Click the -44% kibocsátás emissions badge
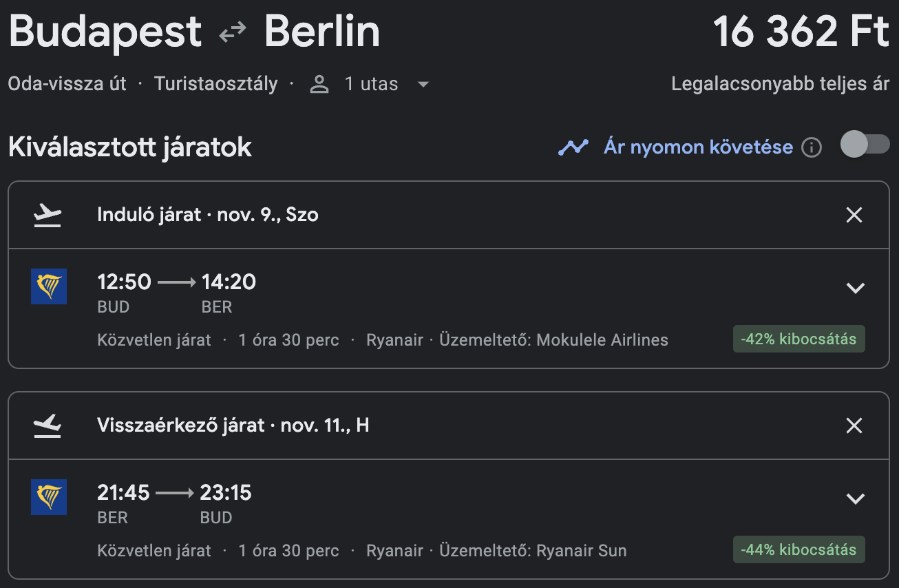This screenshot has width=899, height=588. [798, 550]
